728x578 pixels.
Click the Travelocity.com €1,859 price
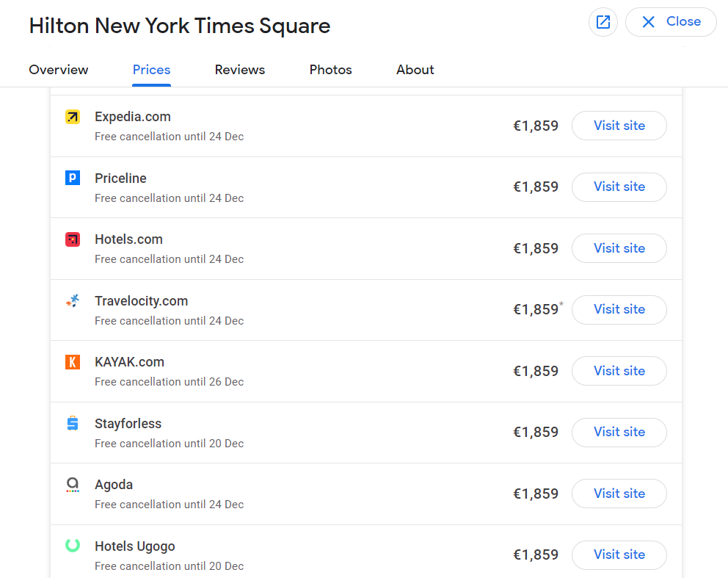click(x=536, y=310)
